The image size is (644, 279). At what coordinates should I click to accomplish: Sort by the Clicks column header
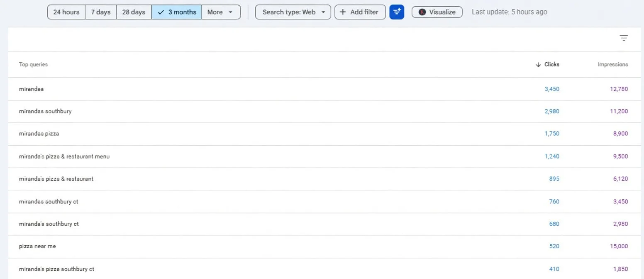tap(551, 64)
